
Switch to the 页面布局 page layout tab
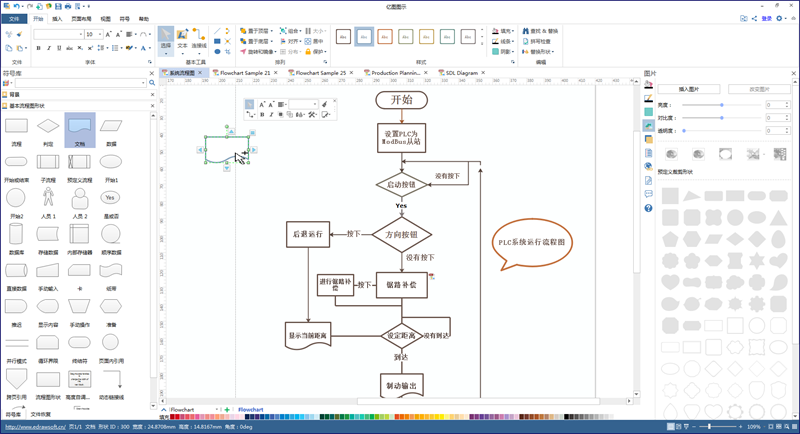81,19
